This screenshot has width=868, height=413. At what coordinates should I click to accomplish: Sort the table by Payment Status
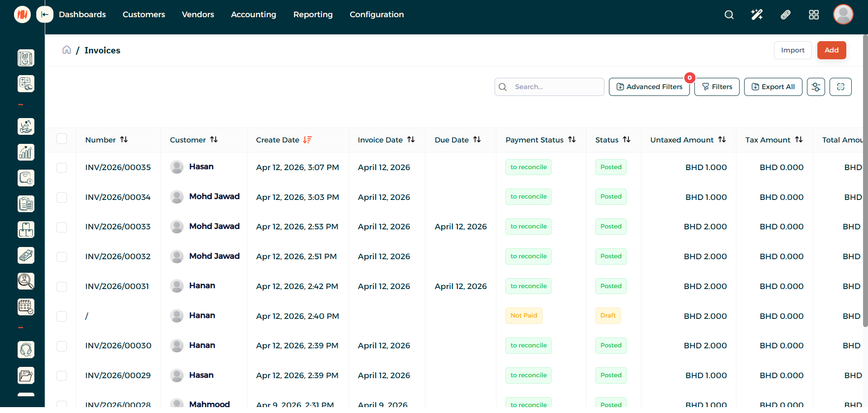coord(572,140)
